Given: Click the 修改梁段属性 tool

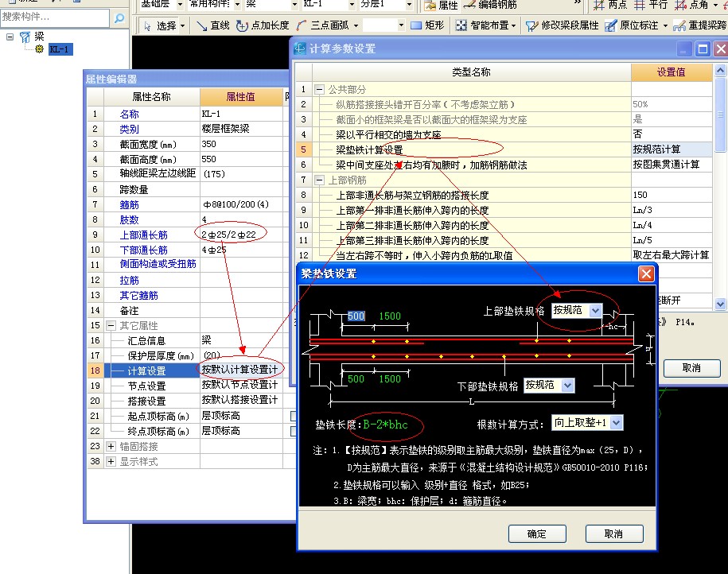Looking at the screenshot, I should (563, 25).
